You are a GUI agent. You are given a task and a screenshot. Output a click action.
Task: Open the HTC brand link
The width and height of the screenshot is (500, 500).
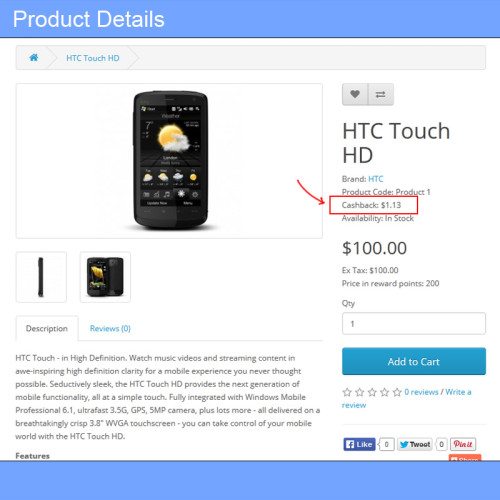click(376, 179)
